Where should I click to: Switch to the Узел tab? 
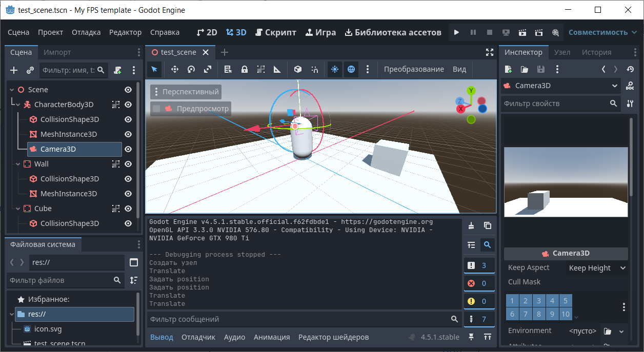(562, 52)
